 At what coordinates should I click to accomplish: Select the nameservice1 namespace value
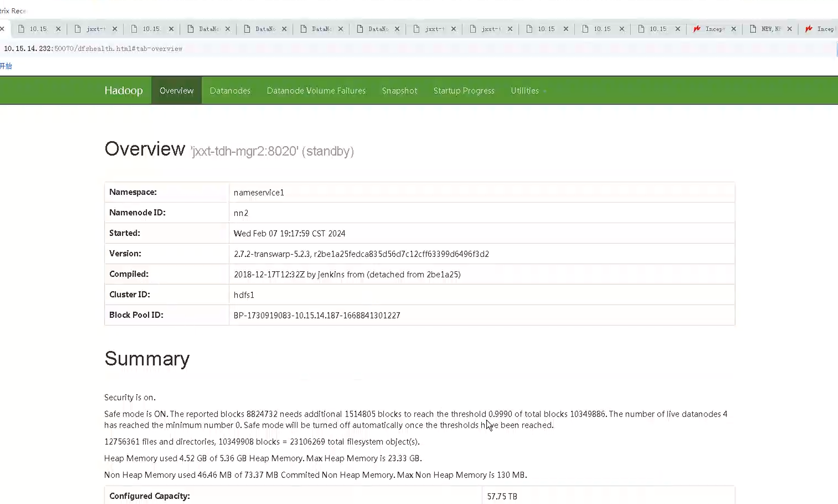tap(259, 192)
